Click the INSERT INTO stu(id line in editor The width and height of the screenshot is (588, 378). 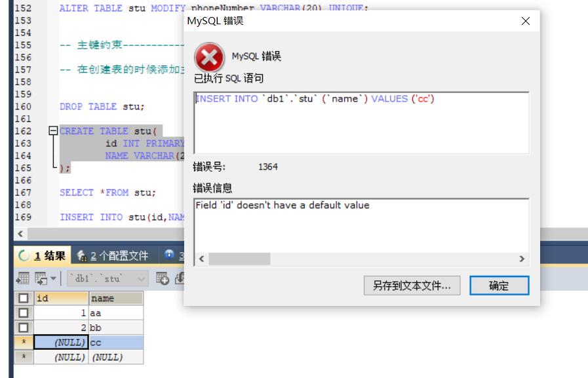point(122,217)
